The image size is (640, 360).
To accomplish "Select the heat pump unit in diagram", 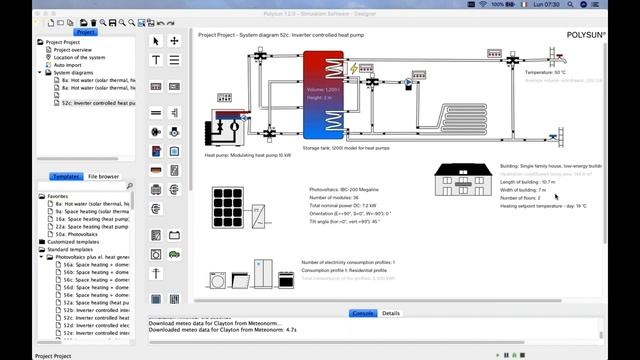I will [226, 127].
